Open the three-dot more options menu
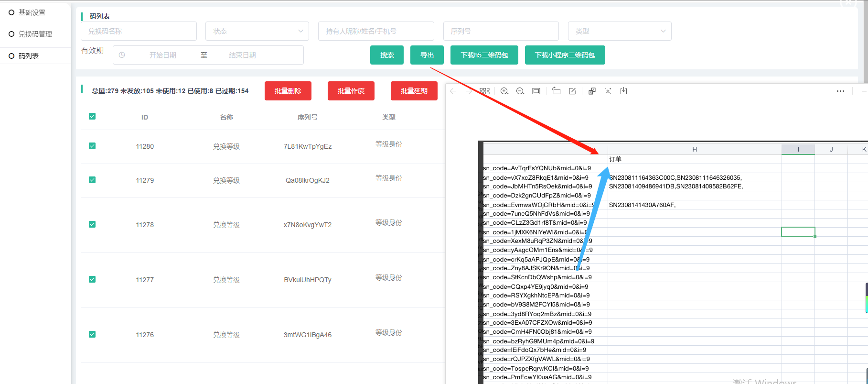Image resolution: width=868 pixels, height=384 pixels. click(x=840, y=91)
